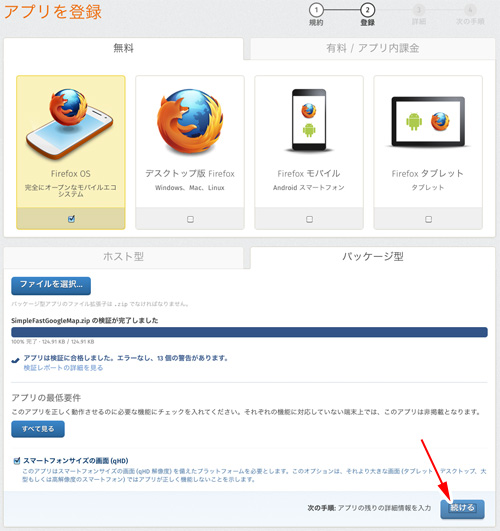Uncheck the Firefox OS checkbox
The height and width of the screenshot is (531, 500).
[71, 219]
